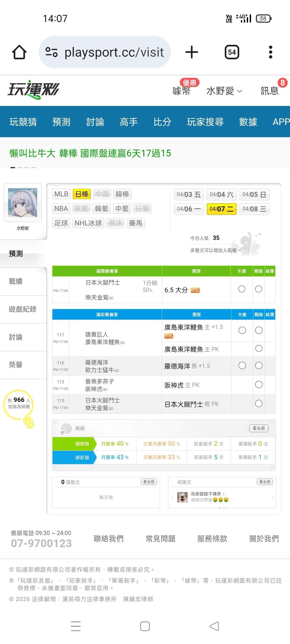Tap the Android back navigation triangle
Image resolution: width=290 pixels, height=644 pixels.
pos(214,626)
